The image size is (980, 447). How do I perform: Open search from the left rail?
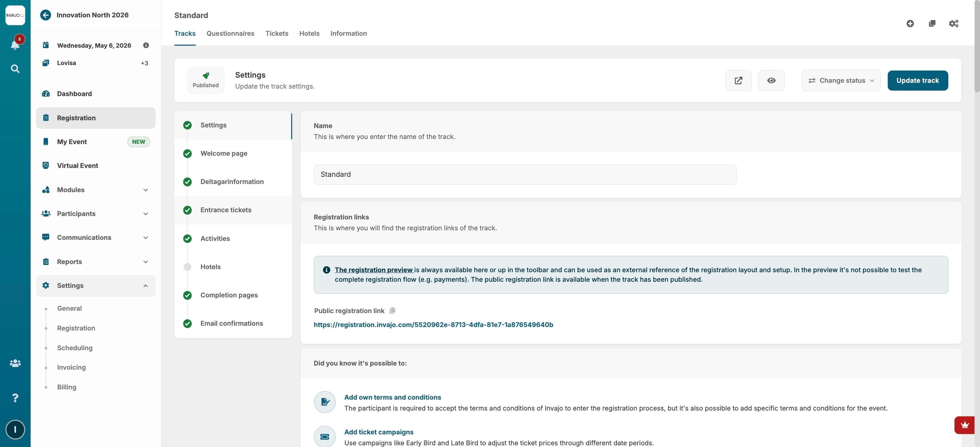(x=15, y=69)
